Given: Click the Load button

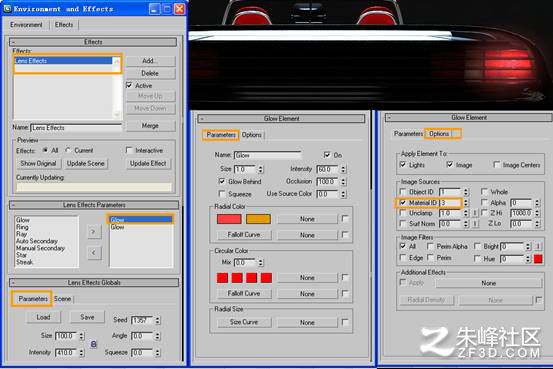Looking at the screenshot, I should 43,317.
